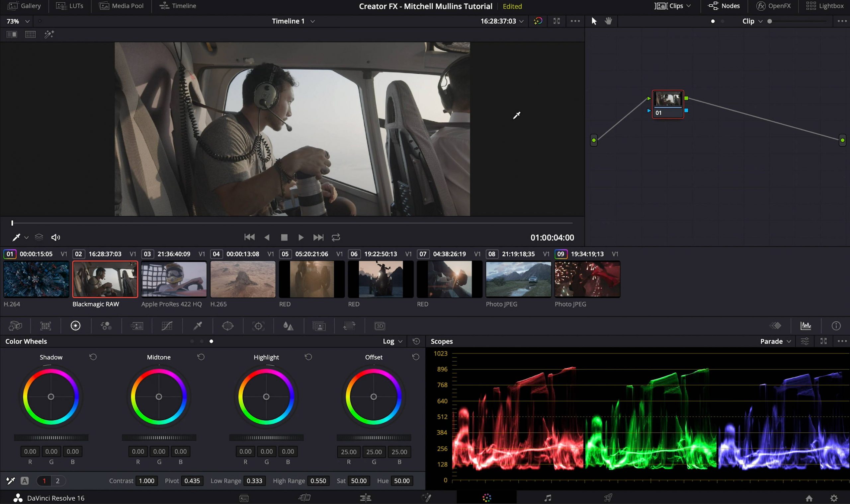Open the RGB Mixer palette

tap(106, 326)
